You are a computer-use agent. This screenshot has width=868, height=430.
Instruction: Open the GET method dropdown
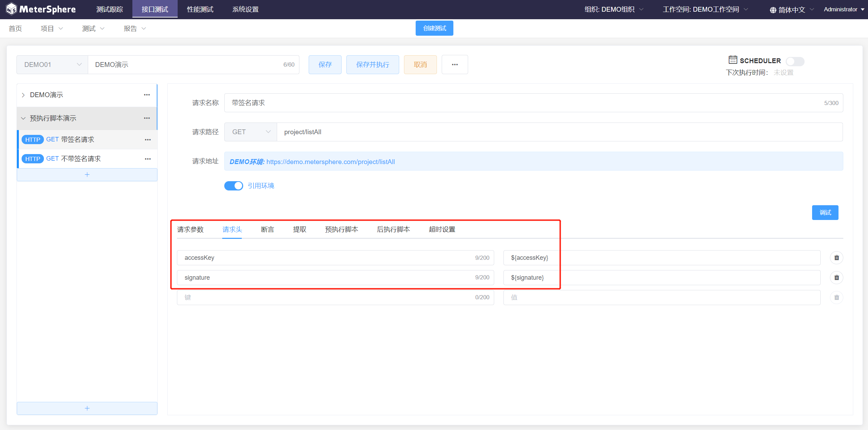(251, 132)
